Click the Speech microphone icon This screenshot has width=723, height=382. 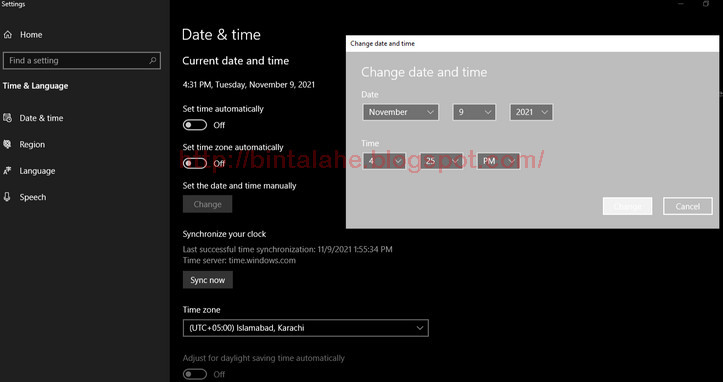point(7,197)
